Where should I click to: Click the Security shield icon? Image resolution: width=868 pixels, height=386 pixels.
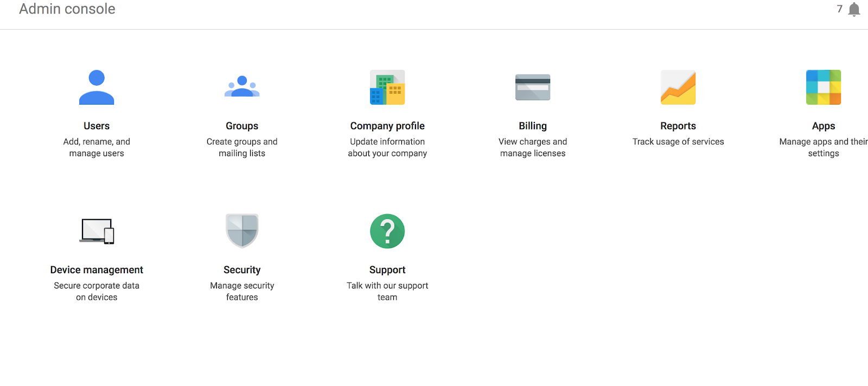[242, 231]
